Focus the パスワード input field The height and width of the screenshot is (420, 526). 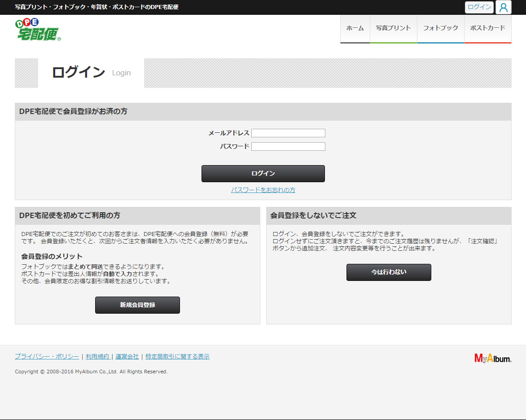click(x=288, y=147)
